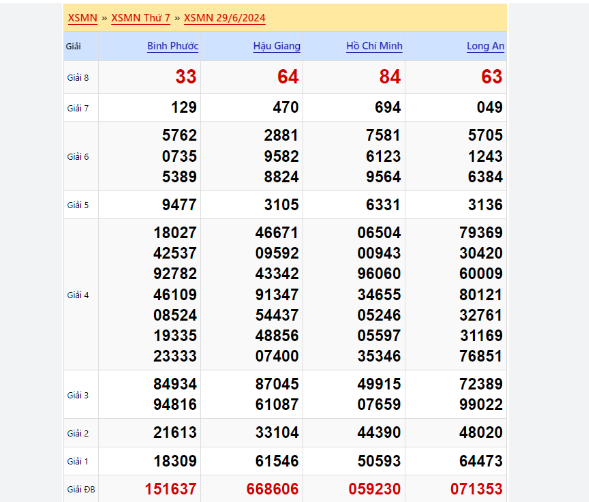This screenshot has height=502, width=589.
Task: Click the 'Giải 1' row label
Action: (77, 461)
